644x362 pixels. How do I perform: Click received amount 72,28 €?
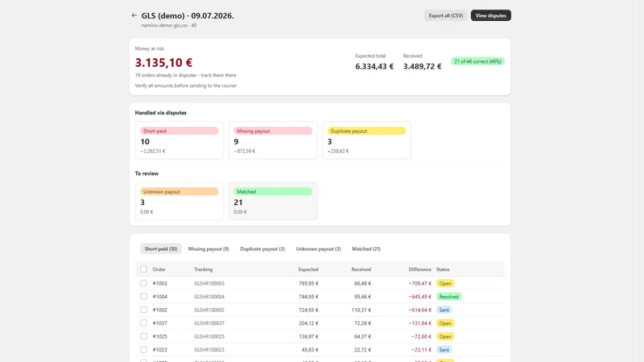[363, 323]
